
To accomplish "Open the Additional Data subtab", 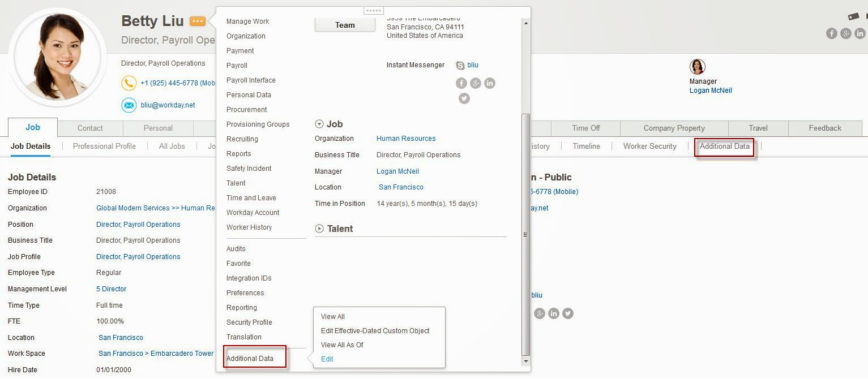I will click(724, 146).
